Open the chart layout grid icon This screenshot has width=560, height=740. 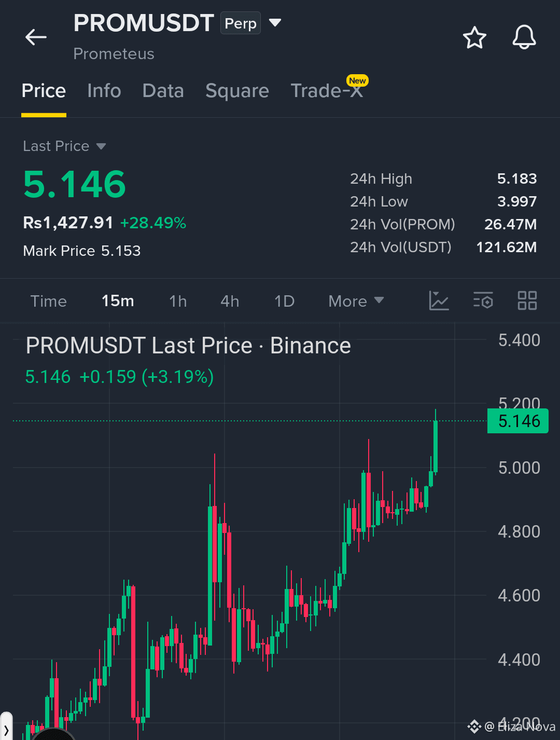click(527, 300)
